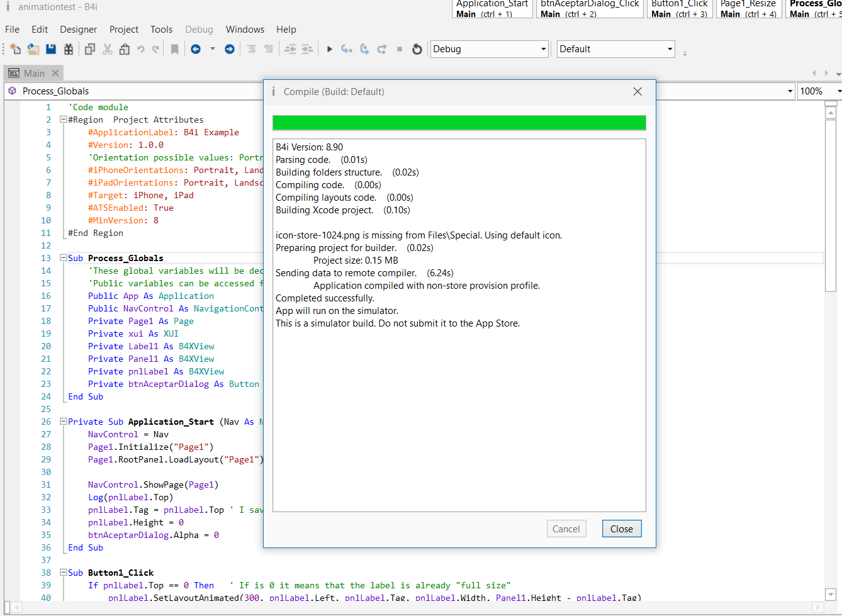Open the Designer menu
This screenshot has width=842, height=616.
point(78,30)
